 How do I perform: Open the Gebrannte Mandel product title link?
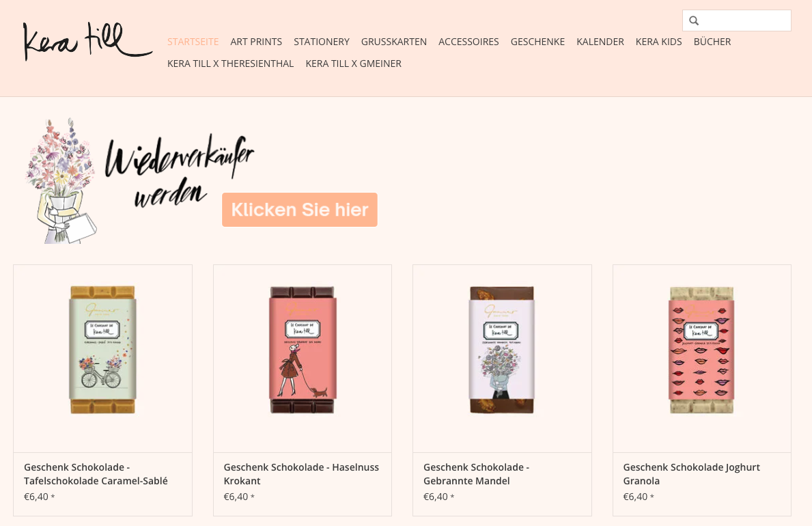pos(477,473)
